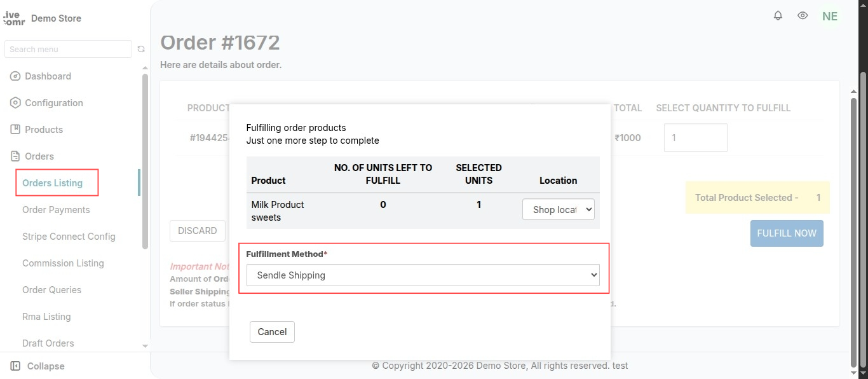The width and height of the screenshot is (868, 379).
Task: Click the Products sidebar icon
Action: (15, 130)
